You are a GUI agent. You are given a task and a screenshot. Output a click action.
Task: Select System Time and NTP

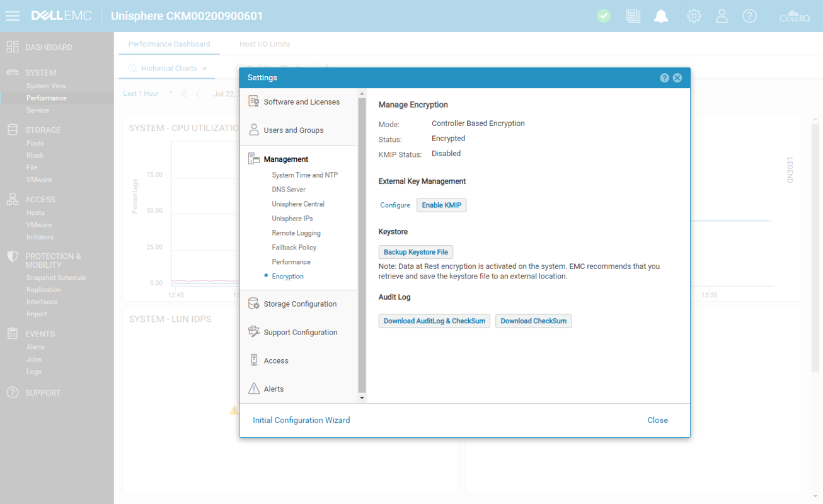click(305, 175)
